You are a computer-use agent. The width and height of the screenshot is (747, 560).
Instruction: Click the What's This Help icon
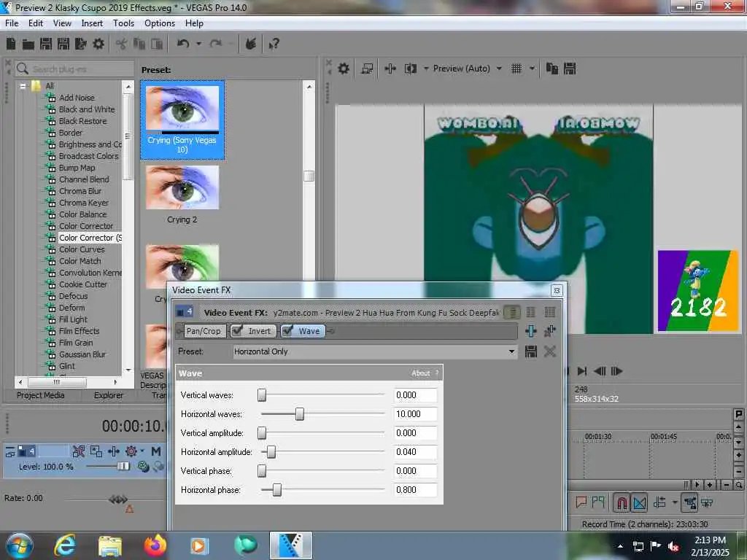coord(274,44)
